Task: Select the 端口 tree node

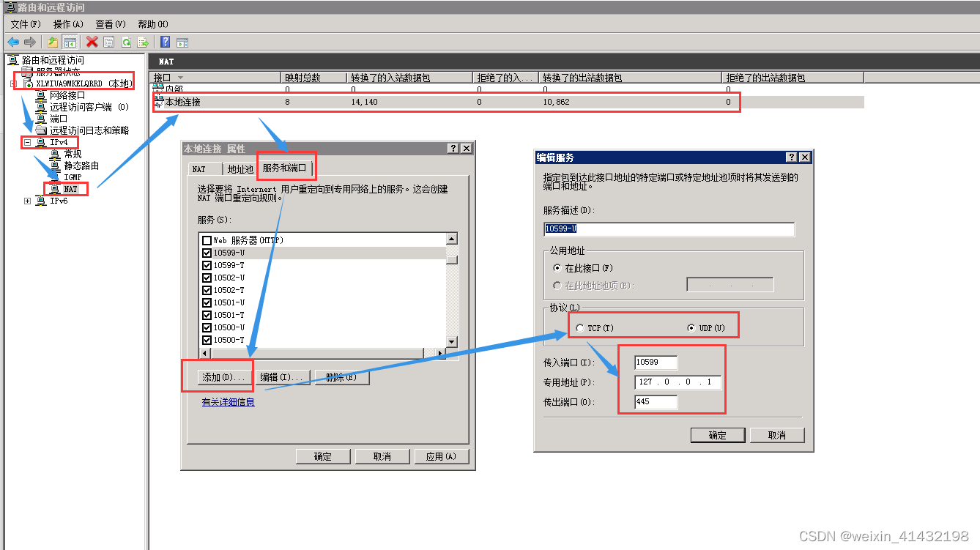Action: (59, 119)
